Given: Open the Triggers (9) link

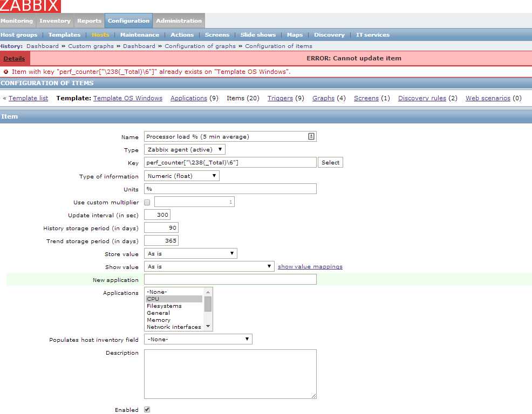Looking at the screenshot, I should (x=280, y=98).
